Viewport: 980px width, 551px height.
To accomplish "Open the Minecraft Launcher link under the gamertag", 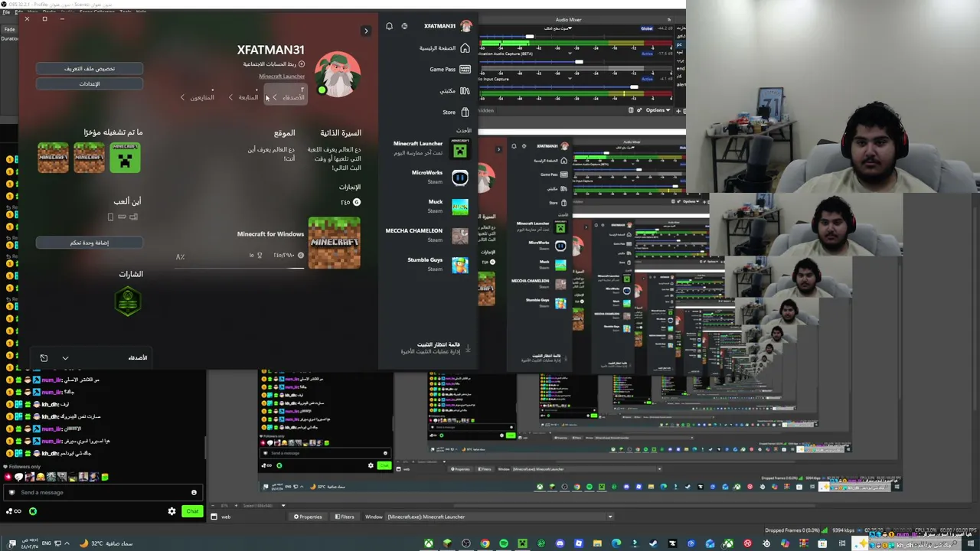I will pyautogui.click(x=282, y=77).
